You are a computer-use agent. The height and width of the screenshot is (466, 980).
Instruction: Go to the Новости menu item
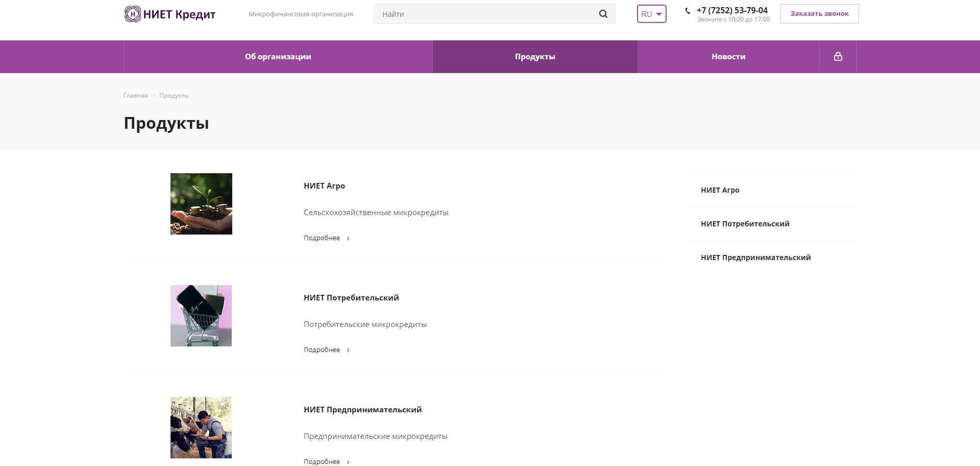click(728, 57)
